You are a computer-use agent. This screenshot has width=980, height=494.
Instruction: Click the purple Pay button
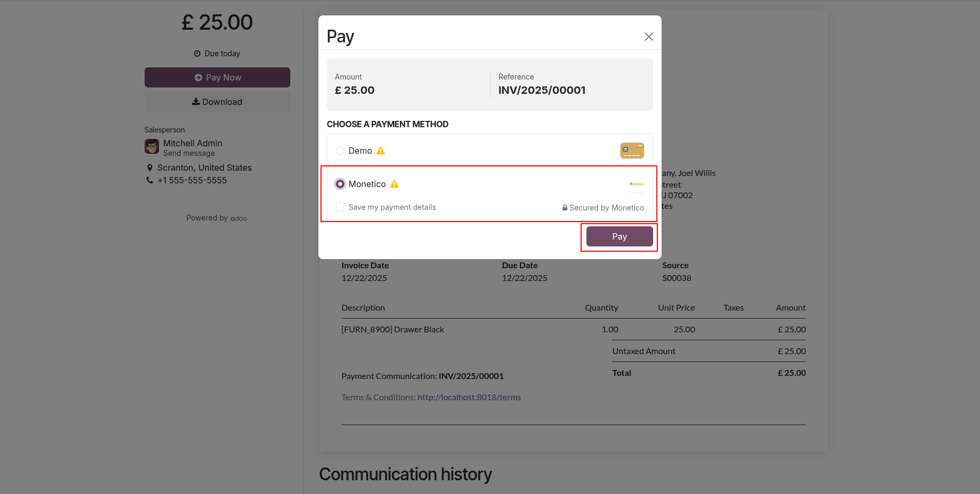point(619,236)
